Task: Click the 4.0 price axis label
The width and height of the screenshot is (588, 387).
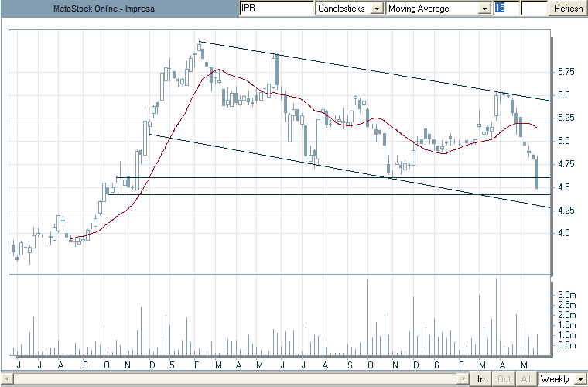Action: 564,233
